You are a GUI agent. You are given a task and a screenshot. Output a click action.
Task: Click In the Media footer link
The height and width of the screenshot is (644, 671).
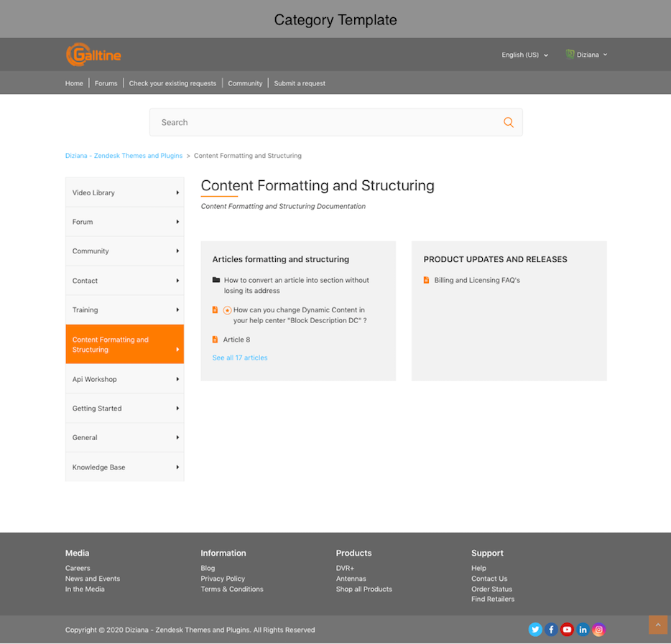pos(85,589)
